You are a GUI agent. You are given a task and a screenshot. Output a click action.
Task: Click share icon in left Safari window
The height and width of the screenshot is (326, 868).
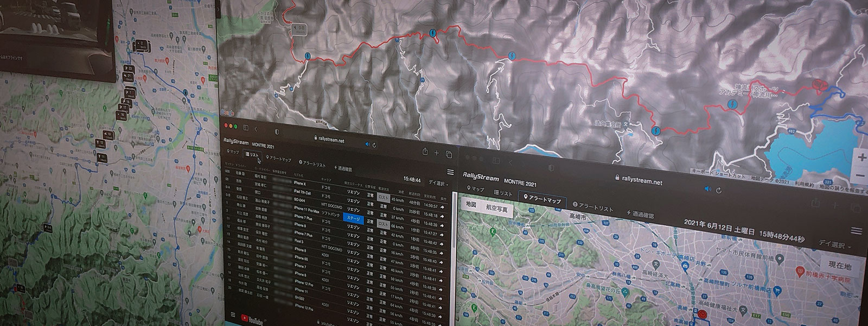pyautogui.click(x=425, y=151)
